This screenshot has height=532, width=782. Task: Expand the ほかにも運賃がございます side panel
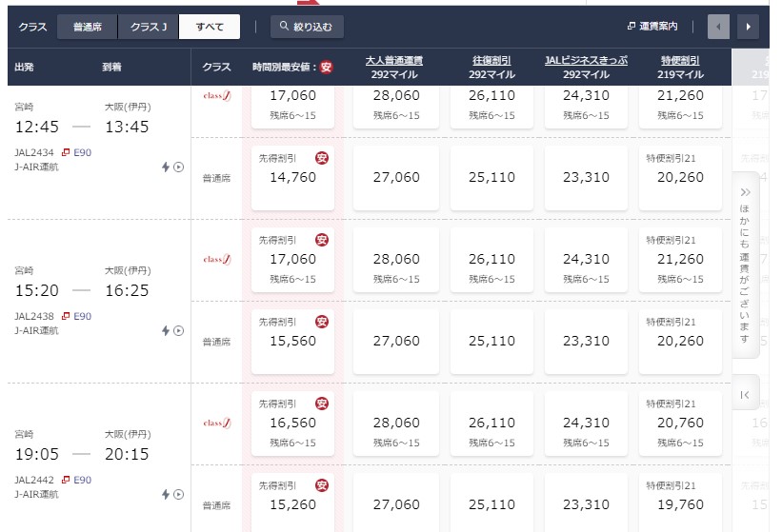point(745,265)
